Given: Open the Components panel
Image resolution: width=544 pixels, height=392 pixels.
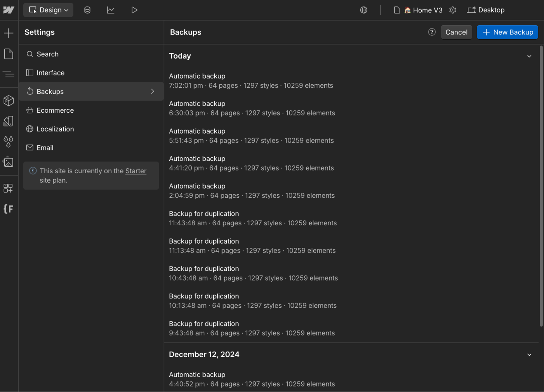Looking at the screenshot, I should pos(9,101).
